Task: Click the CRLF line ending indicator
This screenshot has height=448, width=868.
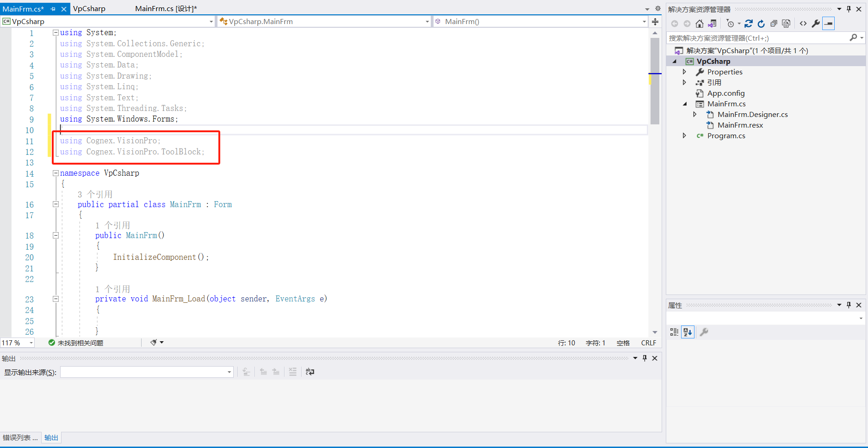Action: [x=648, y=343]
